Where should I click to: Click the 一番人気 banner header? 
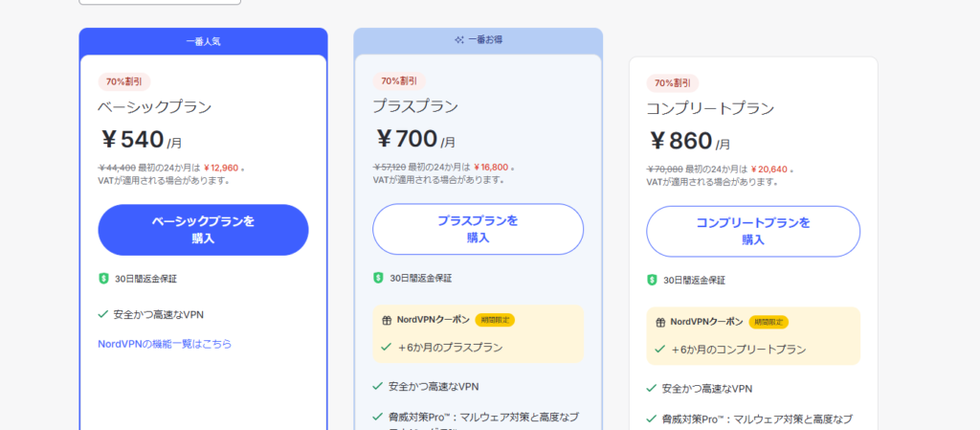203,41
